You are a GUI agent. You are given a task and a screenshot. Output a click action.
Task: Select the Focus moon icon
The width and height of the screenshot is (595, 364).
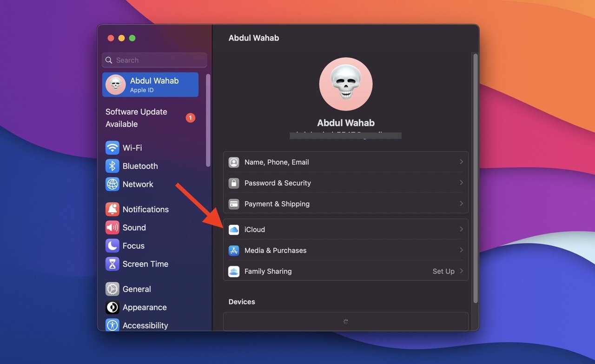(x=112, y=245)
